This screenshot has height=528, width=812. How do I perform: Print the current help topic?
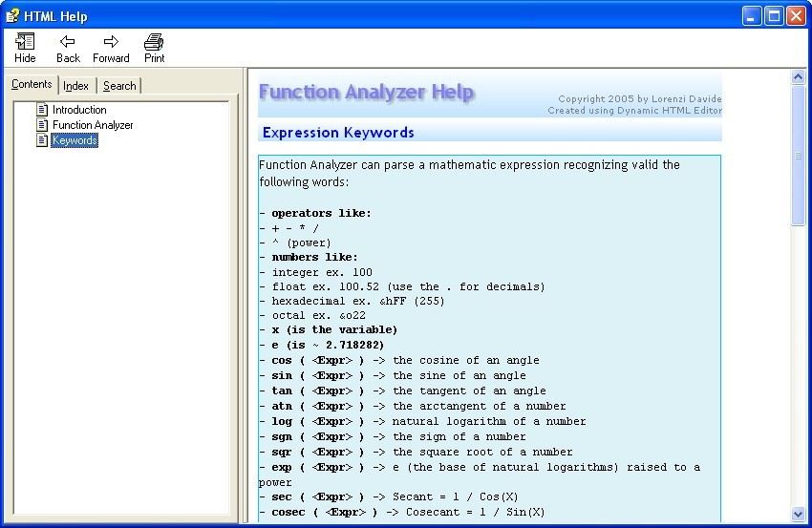pyautogui.click(x=155, y=48)
